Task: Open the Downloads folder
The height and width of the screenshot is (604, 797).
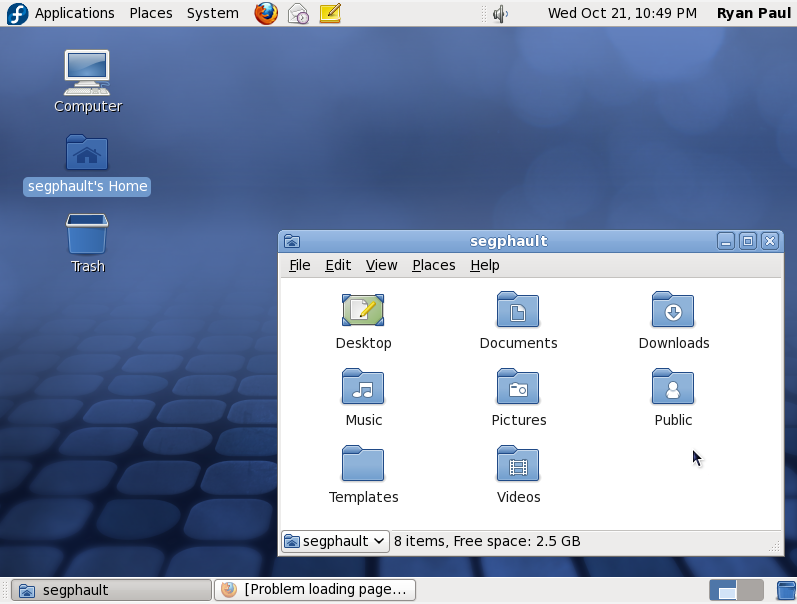Action: pyautogui.click(x=673, y=310)
